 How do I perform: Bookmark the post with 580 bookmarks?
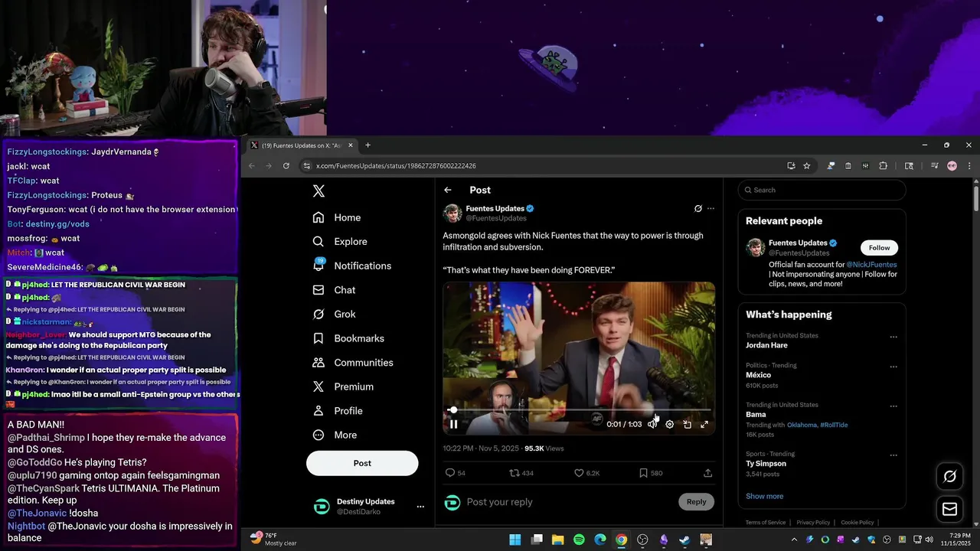[644, 473]
